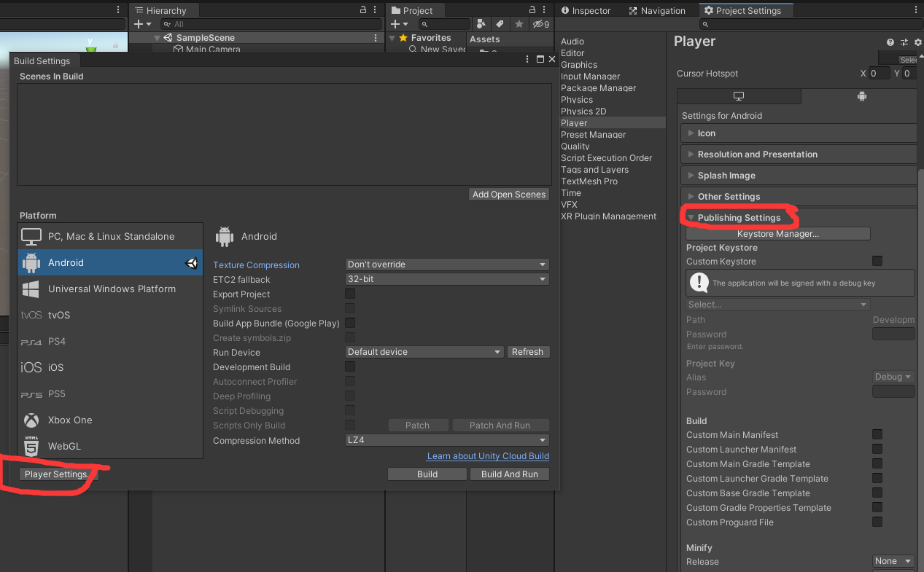Open the keystore Select dropdown
This screenshot has width=924, height=572.
pyautogui.click(x=778, y=305)
